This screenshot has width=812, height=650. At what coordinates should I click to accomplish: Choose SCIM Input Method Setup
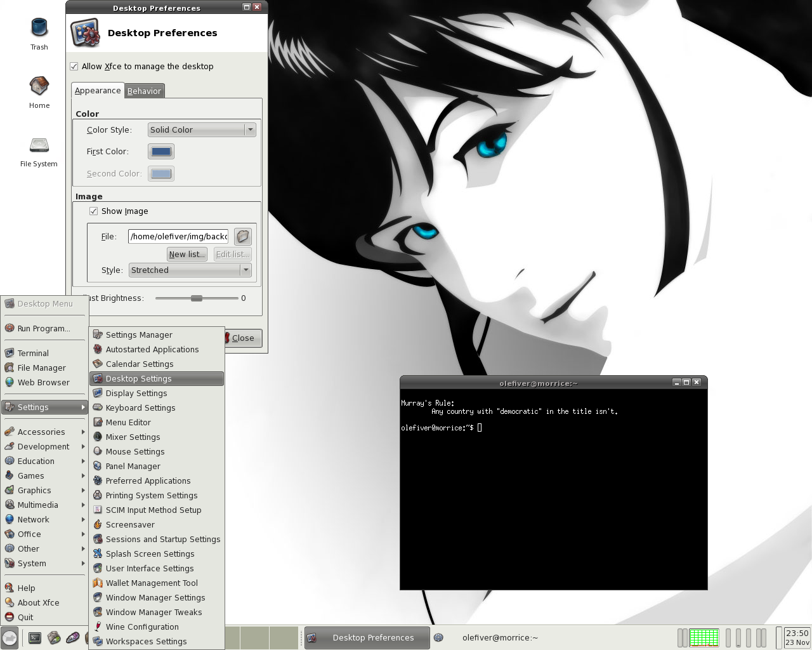coord(157,510)
